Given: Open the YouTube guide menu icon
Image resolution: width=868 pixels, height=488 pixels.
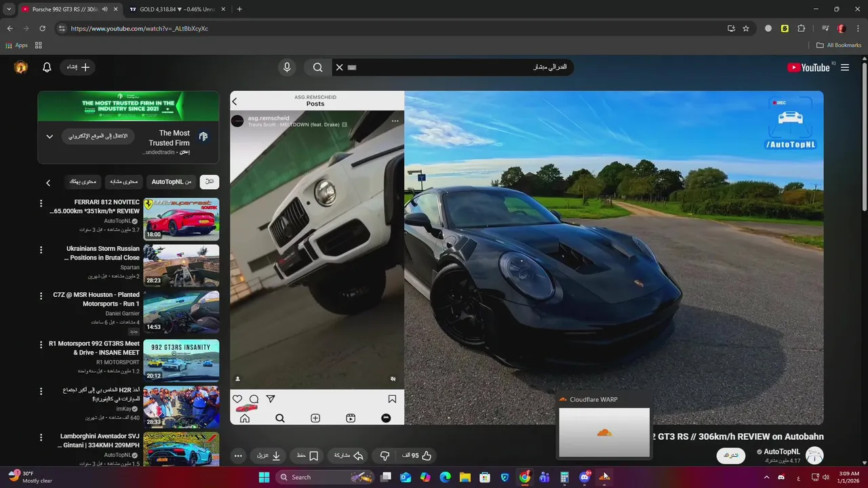Looking at the screenshot, I should point(845,68).
